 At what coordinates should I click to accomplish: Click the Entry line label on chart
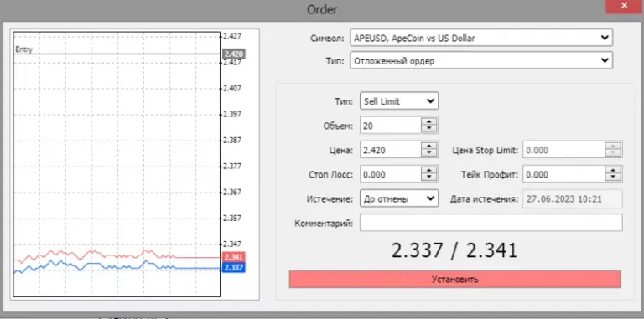point(23,49)
